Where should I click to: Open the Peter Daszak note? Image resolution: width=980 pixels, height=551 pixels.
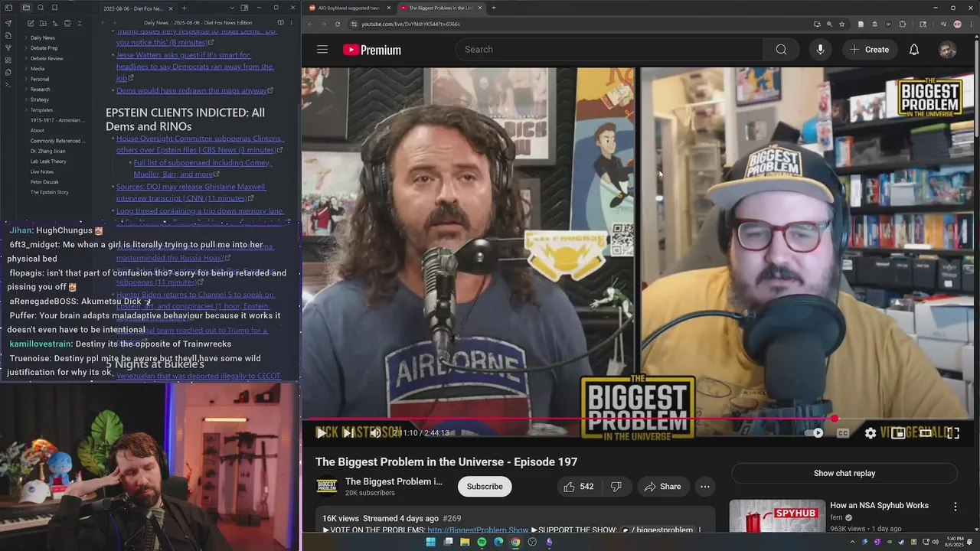pos(44,182)
